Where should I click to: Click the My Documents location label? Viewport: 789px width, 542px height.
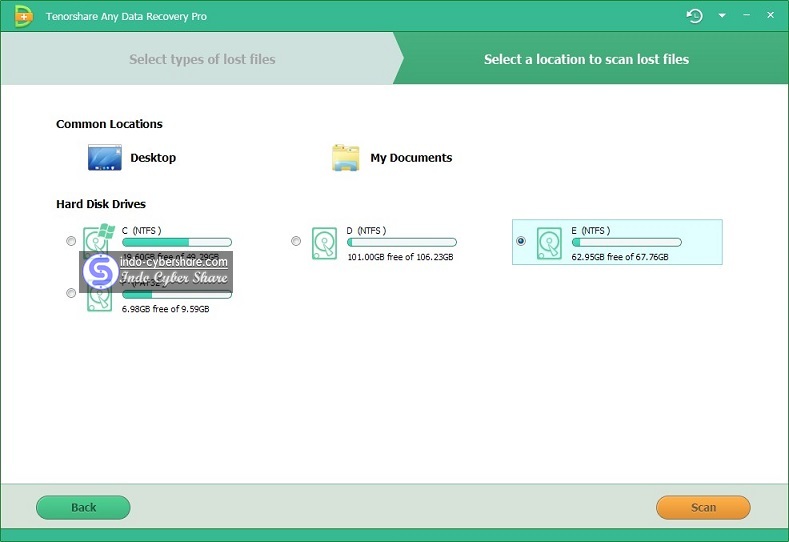pos(411,158)
